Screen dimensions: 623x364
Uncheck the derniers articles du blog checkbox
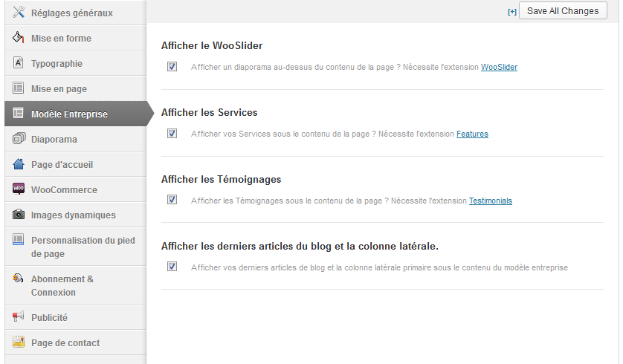pyautogui.click(x=172, y=267)
